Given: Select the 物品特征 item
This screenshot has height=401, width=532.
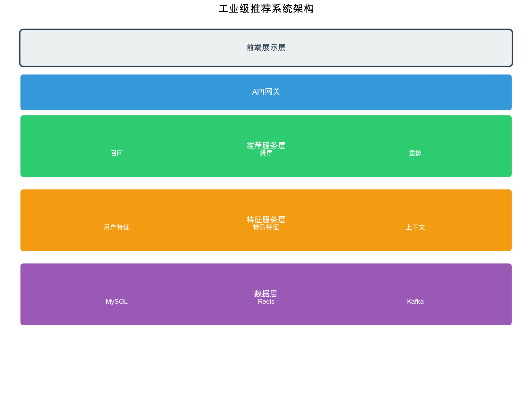Looking at the screenshot, I should tap(266, 227).
